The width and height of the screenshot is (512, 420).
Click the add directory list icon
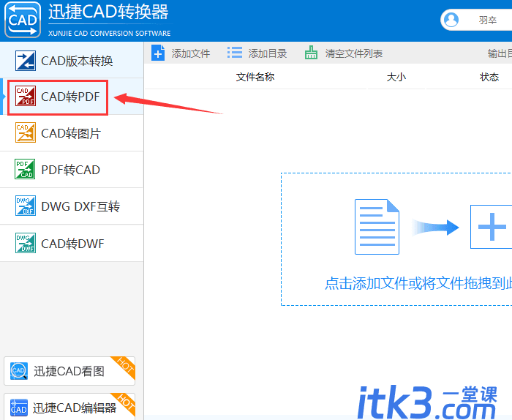click(235, 53)
